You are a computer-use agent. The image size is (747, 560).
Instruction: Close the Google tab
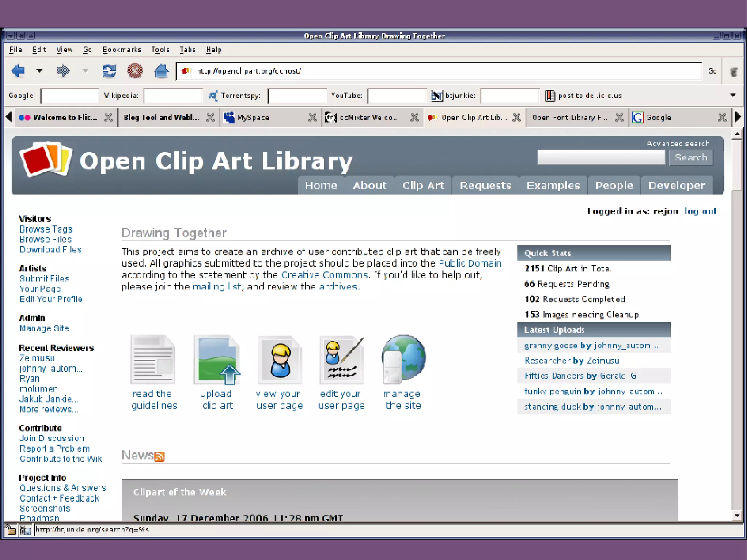tap(722, 117)
